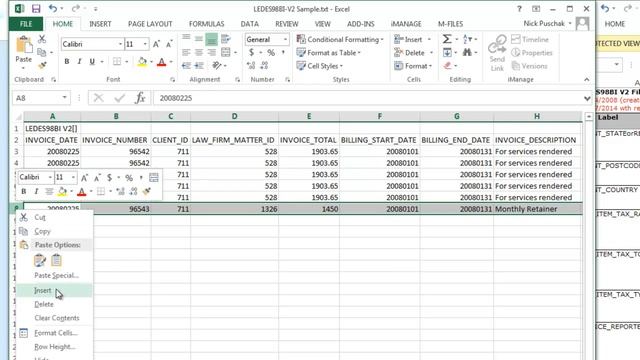Toggle Underline in the ribbon Font group
The image size is (640, 360).
coord(92,62)
